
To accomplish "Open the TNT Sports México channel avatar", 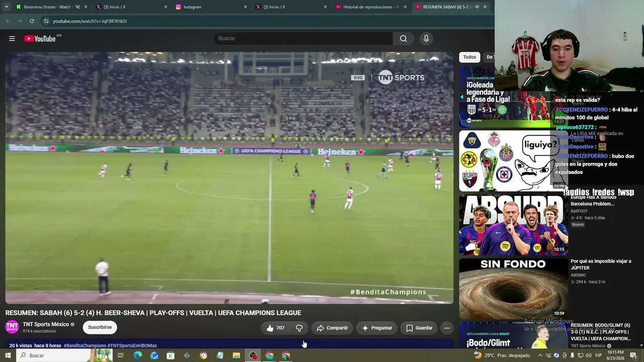I will click(x=12, y=327).
